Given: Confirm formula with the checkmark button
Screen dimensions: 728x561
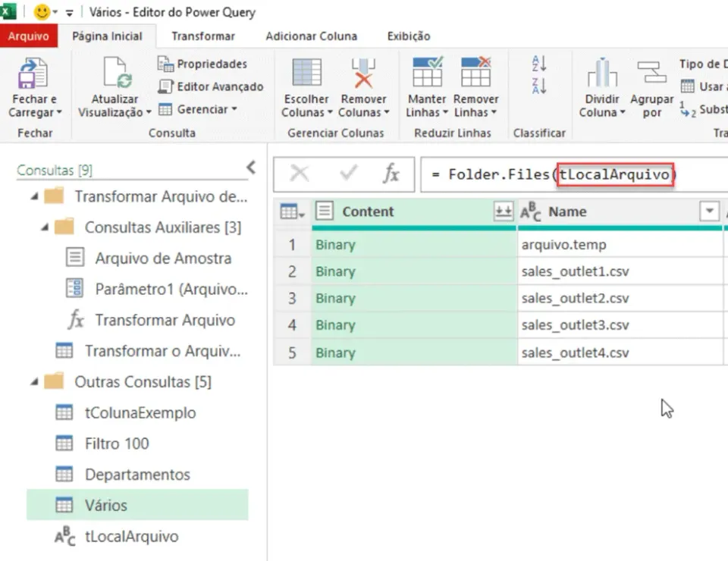Looking at the screenshot, I should pyautogui.click(x=348, y=174).
